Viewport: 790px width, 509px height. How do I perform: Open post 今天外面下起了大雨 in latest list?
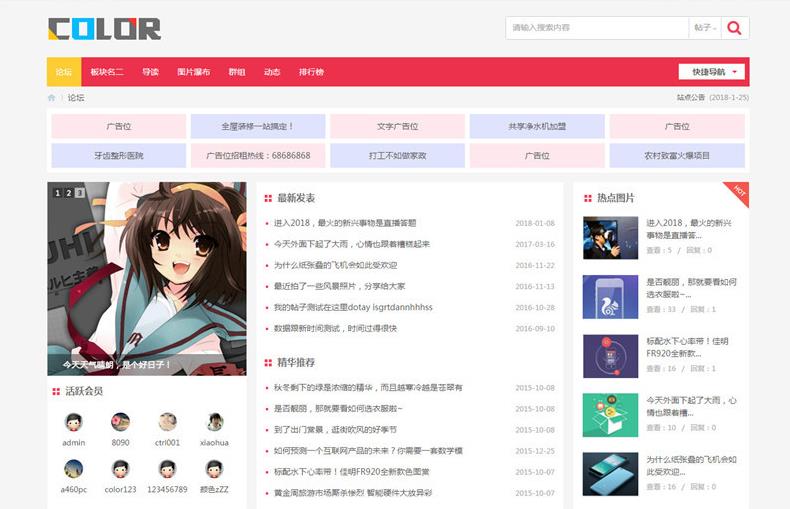tap(352, 244)
